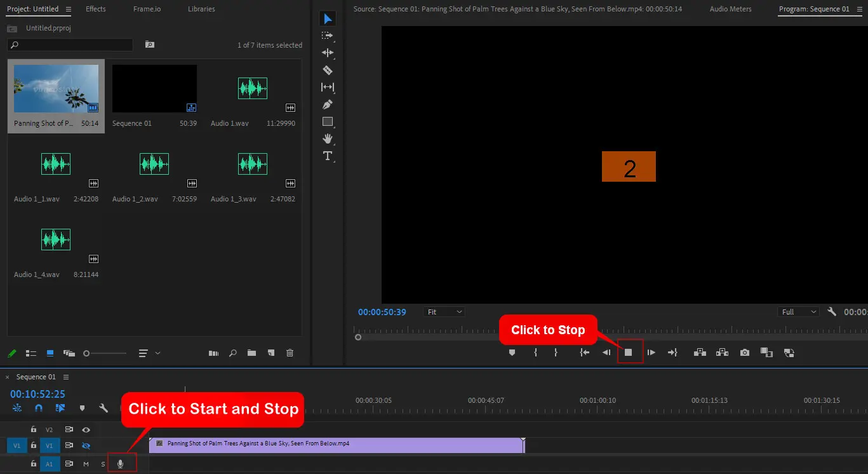This screenshot has width=868, height=474.
Task: Open Comparison View in Program monitor
Action: [x=766, y=352]
